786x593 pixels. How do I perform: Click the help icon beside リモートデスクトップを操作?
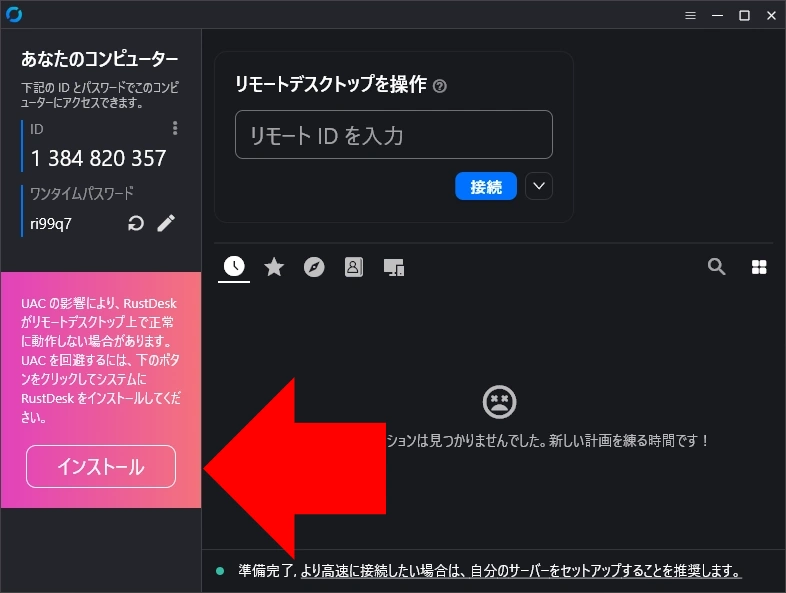440,86
